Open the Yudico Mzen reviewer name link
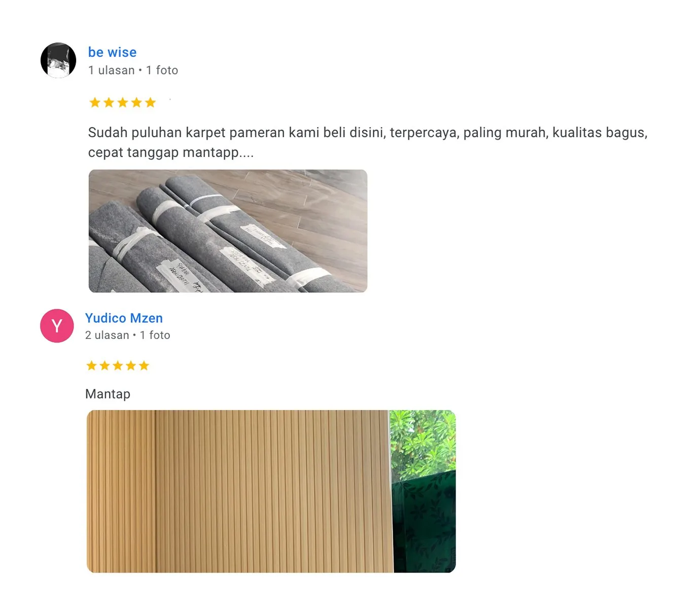The width and height of the screenshot is (700, 609). pyautogui.click(x=124, y=318)
